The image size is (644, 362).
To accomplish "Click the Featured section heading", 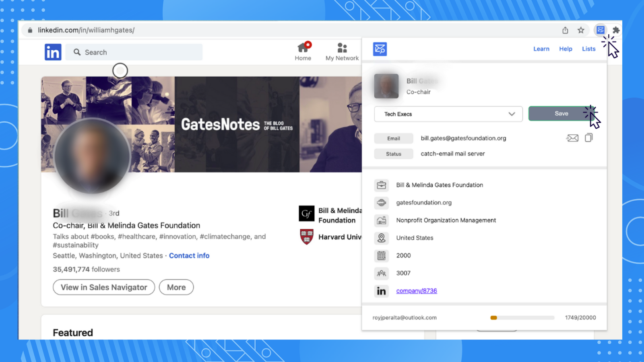I will pos(73,333).
